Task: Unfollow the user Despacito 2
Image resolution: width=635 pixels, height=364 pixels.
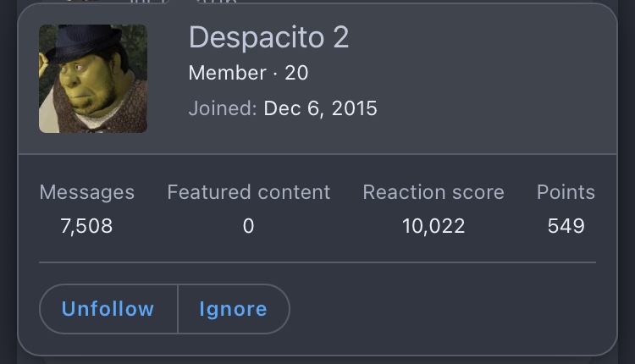Action: coord(108,309)
